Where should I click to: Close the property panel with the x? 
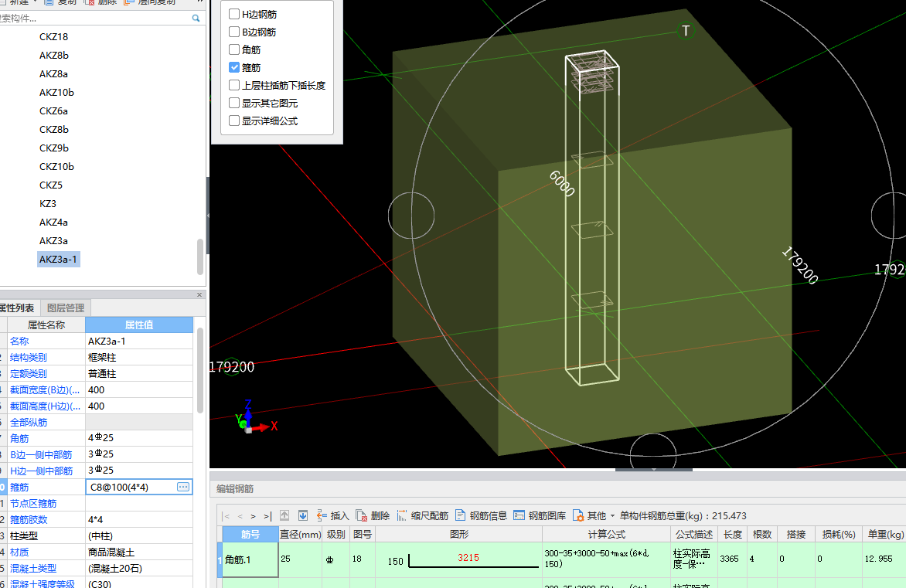pyautogui.click(x=199, y=294)
